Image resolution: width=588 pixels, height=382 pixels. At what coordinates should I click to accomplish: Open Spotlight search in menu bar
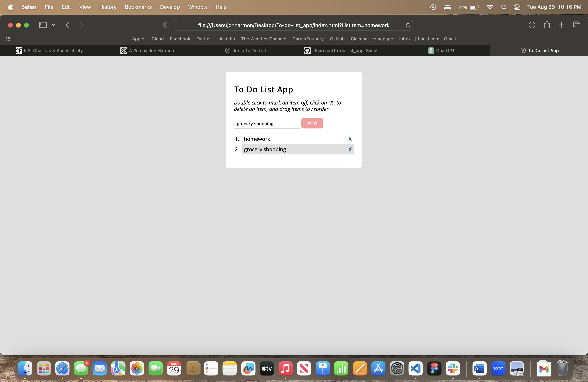click(x=504, y=7)
